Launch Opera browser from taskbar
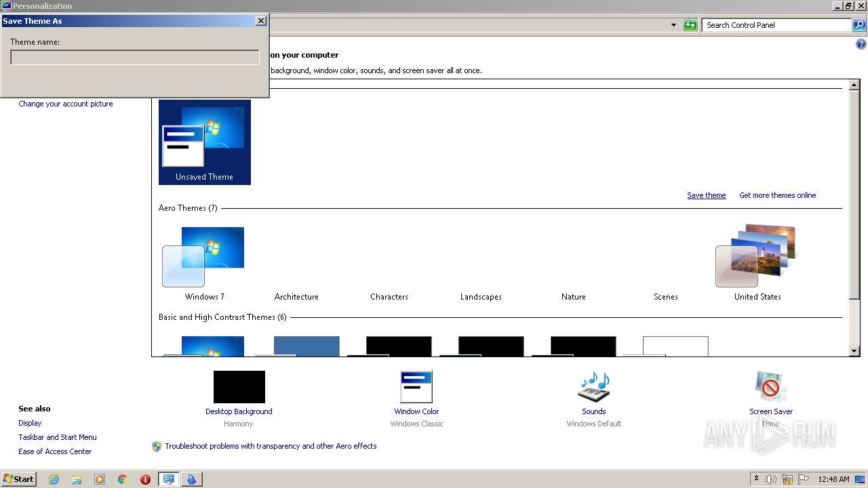The height and width of the screenshot is (488, 868). 145,479
